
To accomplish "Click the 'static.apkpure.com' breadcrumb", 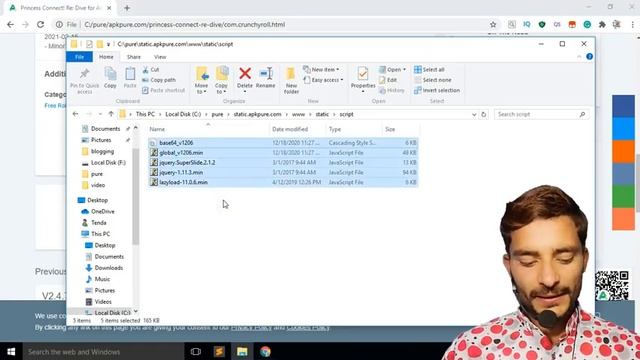I will (x=257, y=115).
